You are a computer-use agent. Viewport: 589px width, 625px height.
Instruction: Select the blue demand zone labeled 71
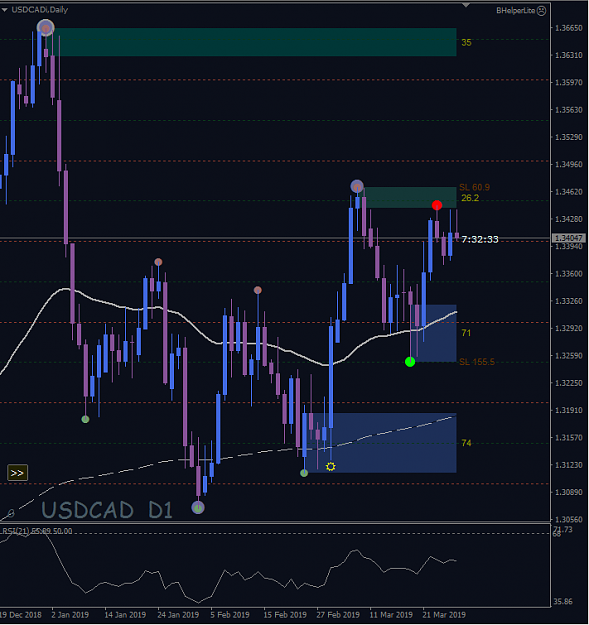pos(436,333)
